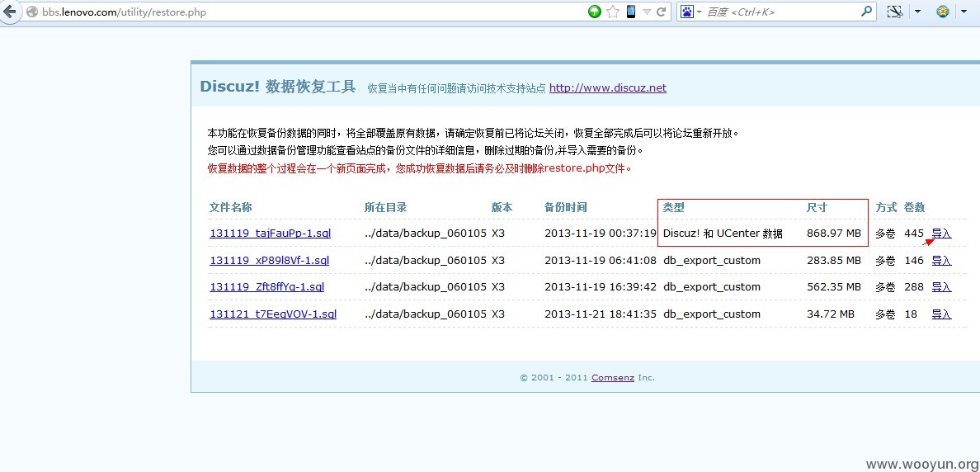
Task: Click the 34.72 MB size value
Action: [x=831, y=314]
